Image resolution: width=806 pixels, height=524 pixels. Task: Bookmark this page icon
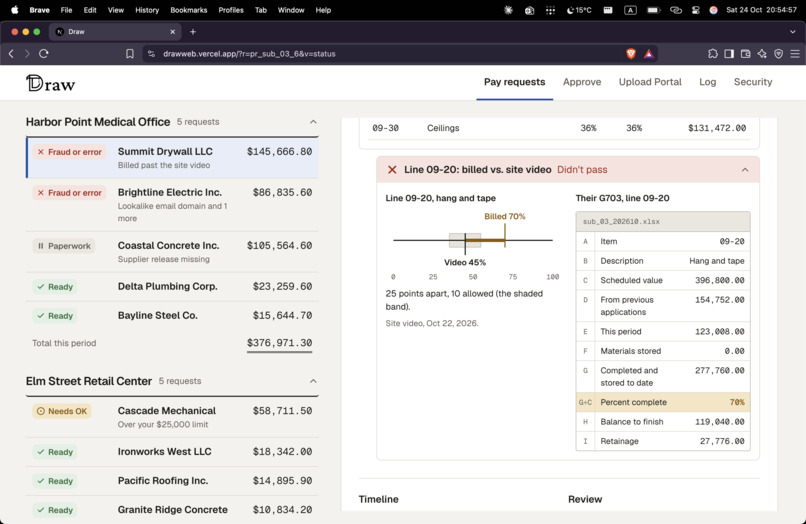pos(130,53)
